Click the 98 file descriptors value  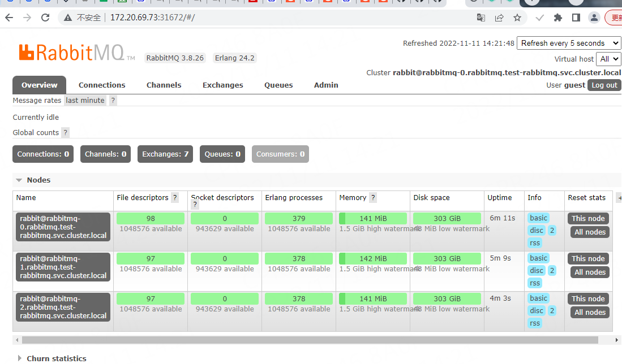pyautogui.click(x=151, y=218)
